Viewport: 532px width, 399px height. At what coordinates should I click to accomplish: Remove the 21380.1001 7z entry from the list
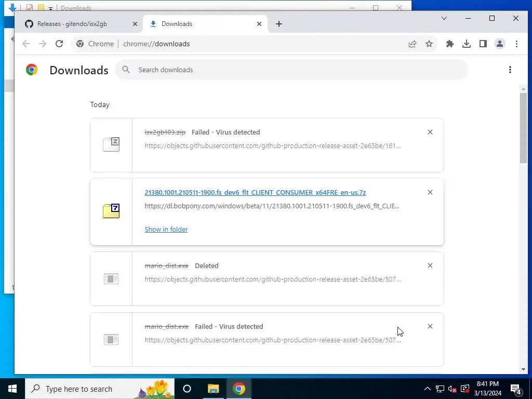(430, 192)
